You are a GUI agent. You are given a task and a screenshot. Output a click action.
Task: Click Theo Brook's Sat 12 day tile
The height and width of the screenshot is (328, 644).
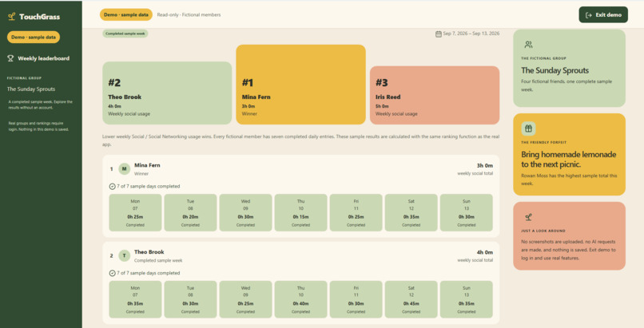tap(411, 299)
